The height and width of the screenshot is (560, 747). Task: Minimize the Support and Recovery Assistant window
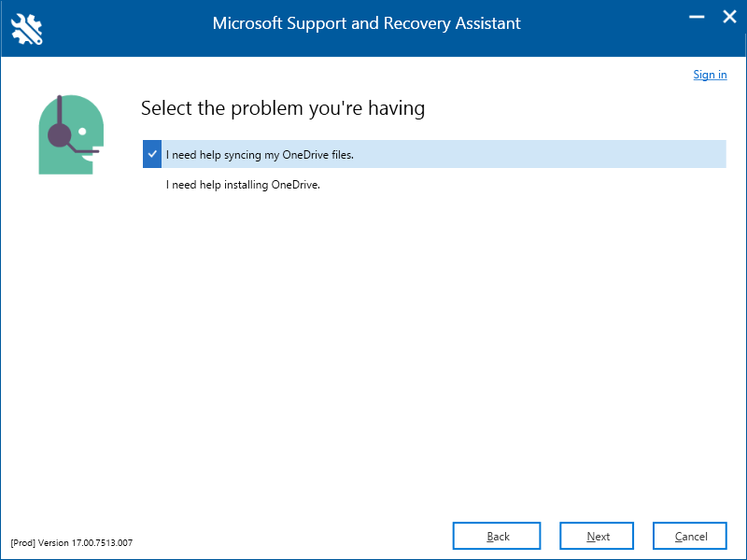coord(697,17)
